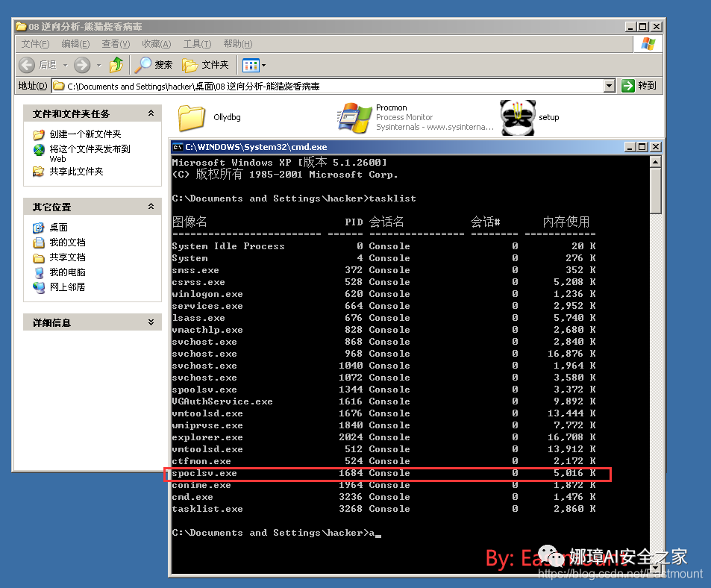Click the green Go arrow button
This screenshot has width=711, height=588.
coord(628,86)
